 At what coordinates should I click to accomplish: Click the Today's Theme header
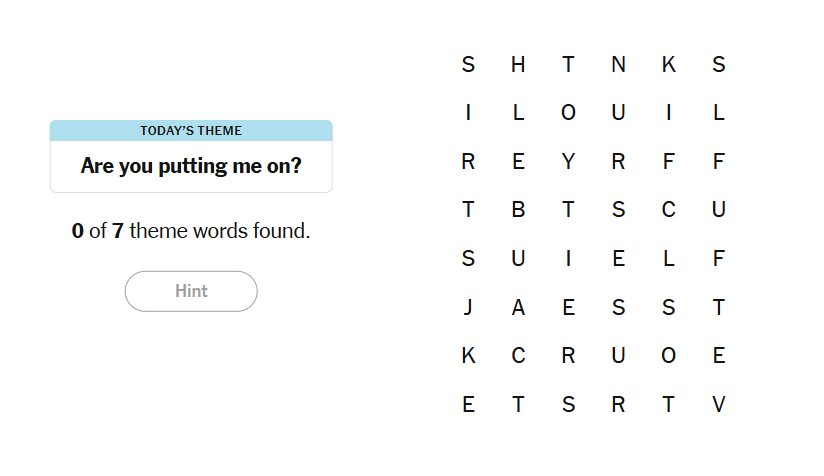[191, 131]
